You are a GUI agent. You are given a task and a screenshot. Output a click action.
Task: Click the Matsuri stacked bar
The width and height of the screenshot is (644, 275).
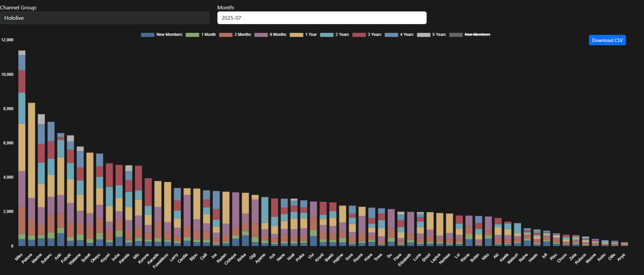point(518,234)
